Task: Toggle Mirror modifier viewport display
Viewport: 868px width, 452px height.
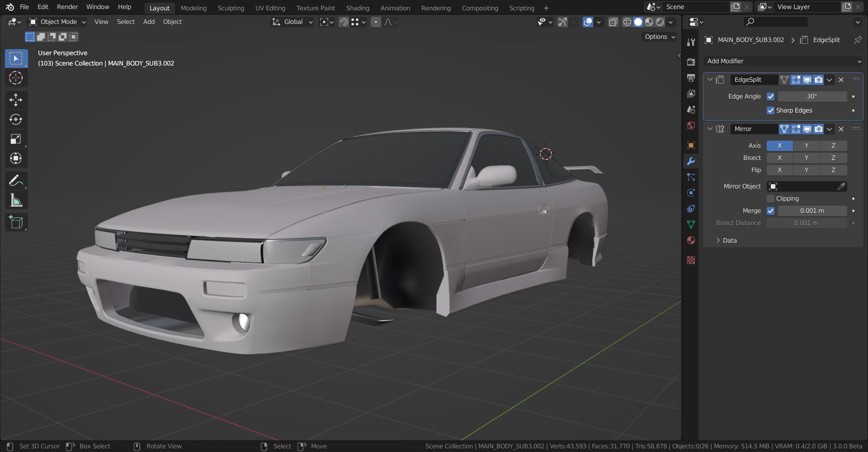Action: [807, 129]
